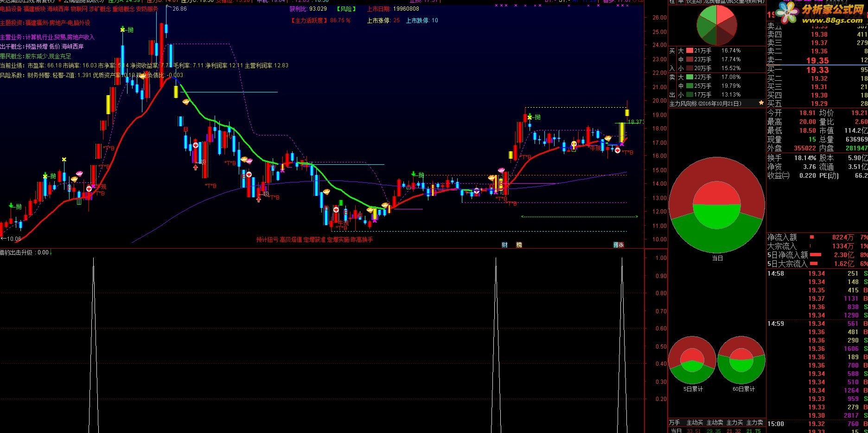Click the 万手 column header
The width and height of the screenshot is (868, 433).
point(674,422)
